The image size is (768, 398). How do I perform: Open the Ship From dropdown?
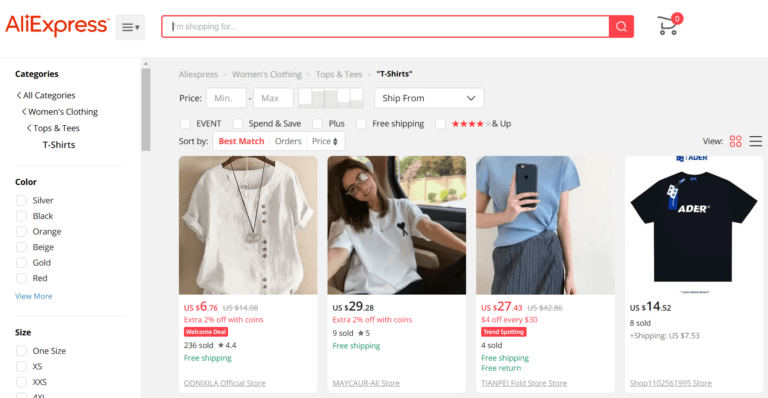pyautogui.click(x=429, y=98)
